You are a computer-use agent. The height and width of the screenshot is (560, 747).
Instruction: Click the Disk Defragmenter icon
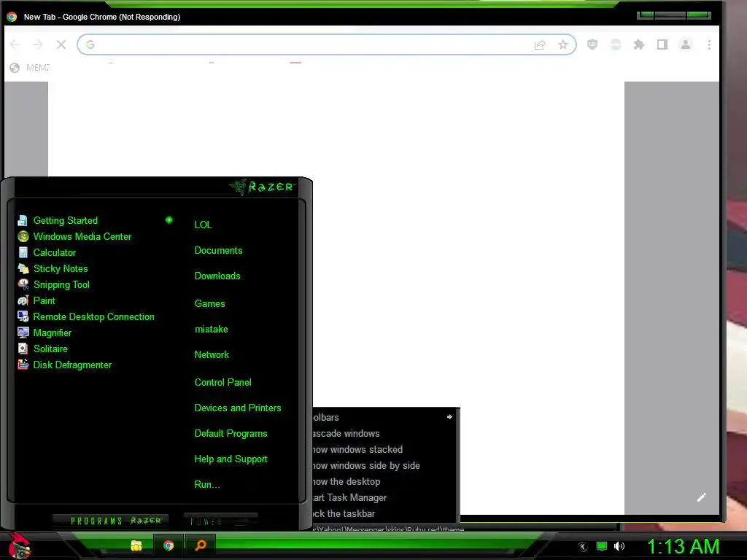[23, 365]
